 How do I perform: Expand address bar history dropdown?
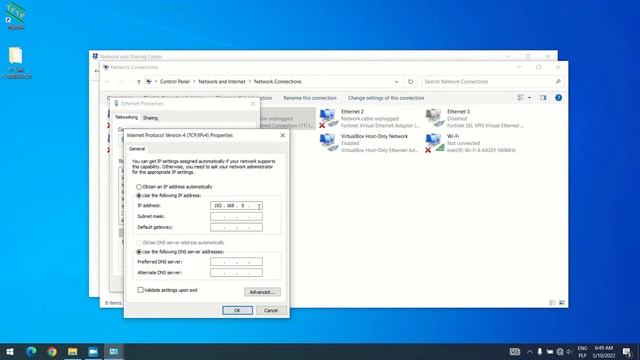pos(396,82)
